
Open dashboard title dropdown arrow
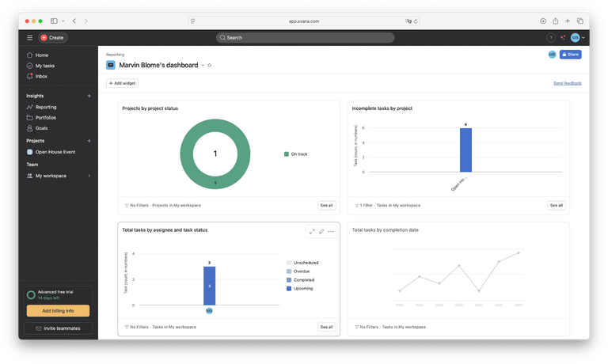click(203, 65)
